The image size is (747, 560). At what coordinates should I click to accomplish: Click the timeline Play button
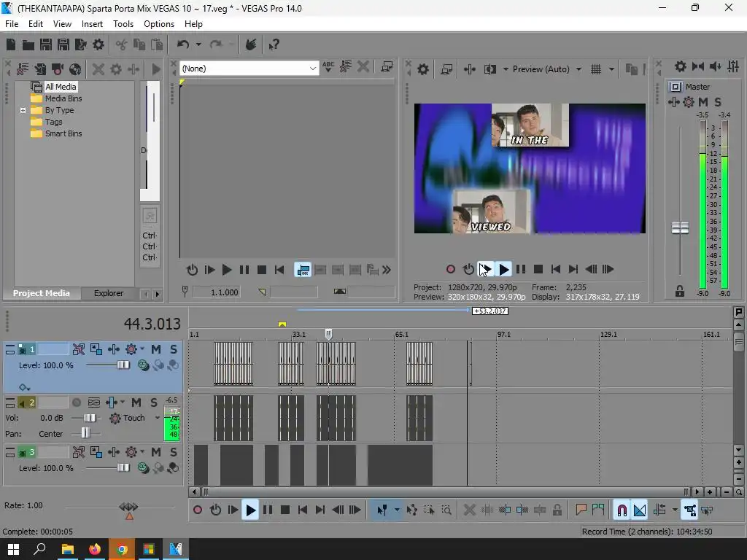click(x=250, y=510)
